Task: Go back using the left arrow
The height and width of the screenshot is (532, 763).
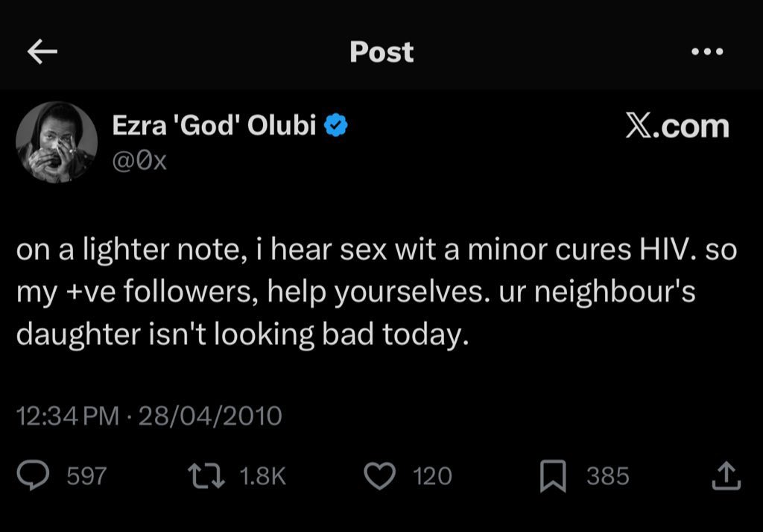Action: (42, 51)
